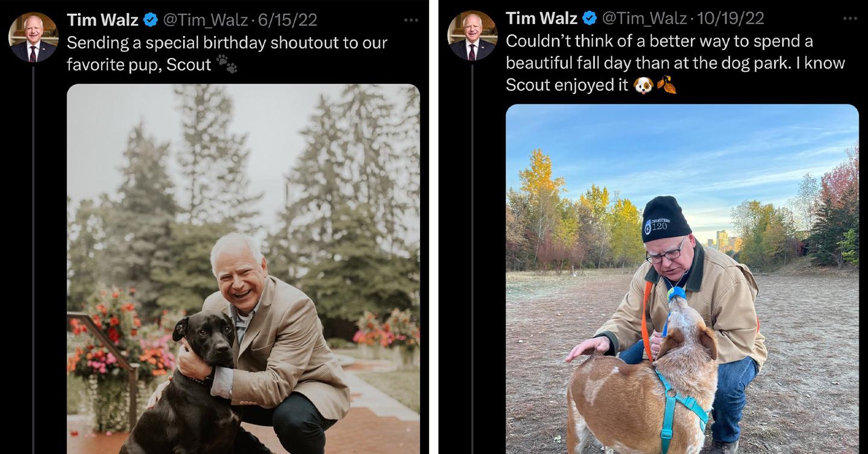Screen dimensions: 868x454
Task: Click the @Tim_Walz handle on the birthday tweet
Action: click(x=205, y=19)
